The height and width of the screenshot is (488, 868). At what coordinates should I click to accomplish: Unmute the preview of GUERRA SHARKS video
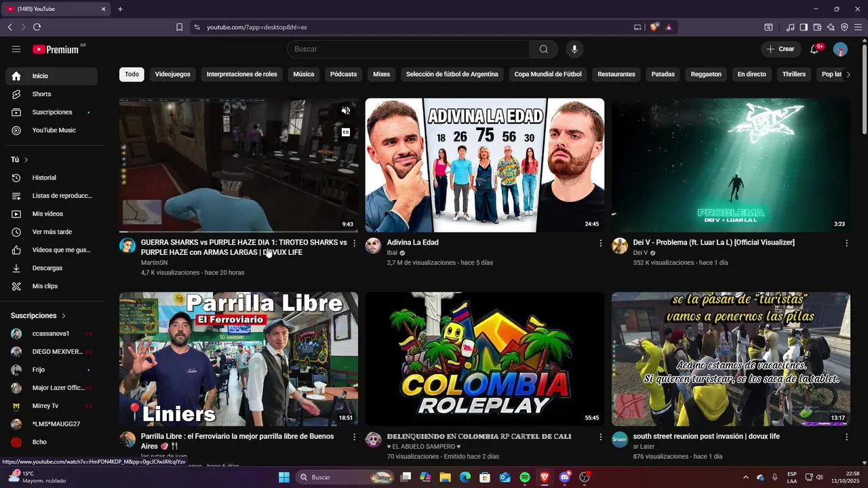346,110
